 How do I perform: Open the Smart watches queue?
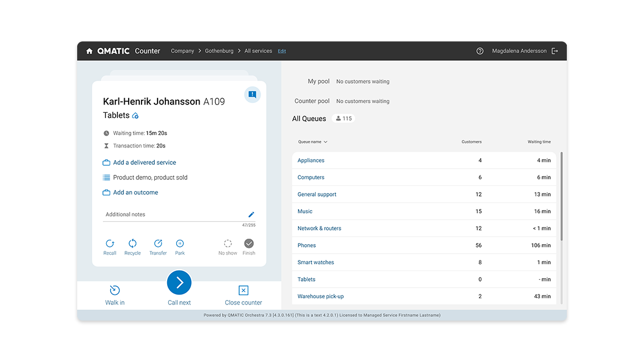pyautogui.click(x=315, y=262)
